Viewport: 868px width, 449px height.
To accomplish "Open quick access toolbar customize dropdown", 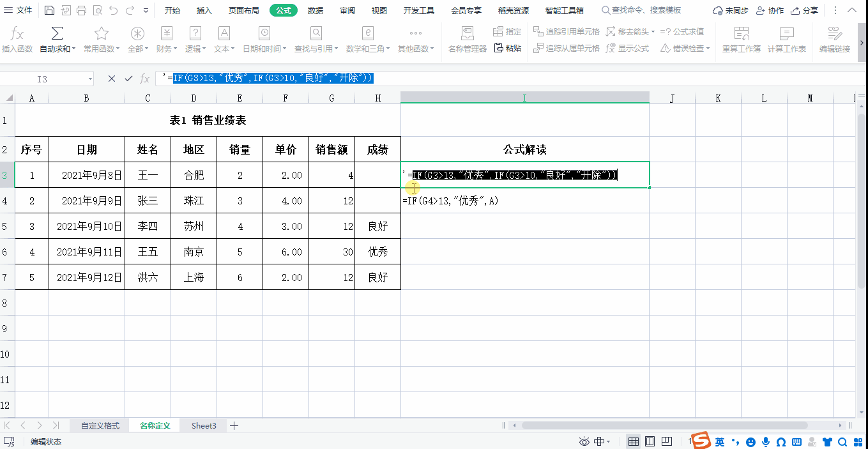I will coord(146,11).
